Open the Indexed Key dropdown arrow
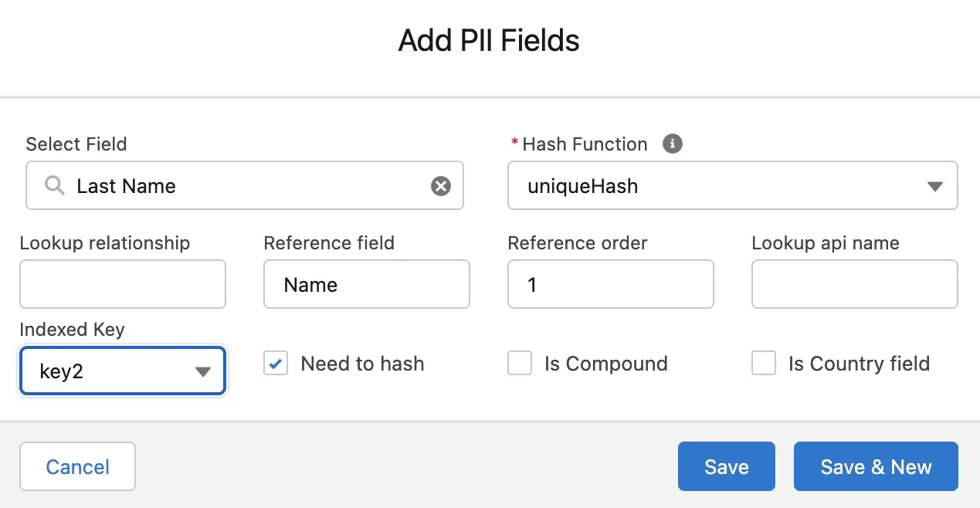This screenshot has height=508, width=980. click(203, 371)
